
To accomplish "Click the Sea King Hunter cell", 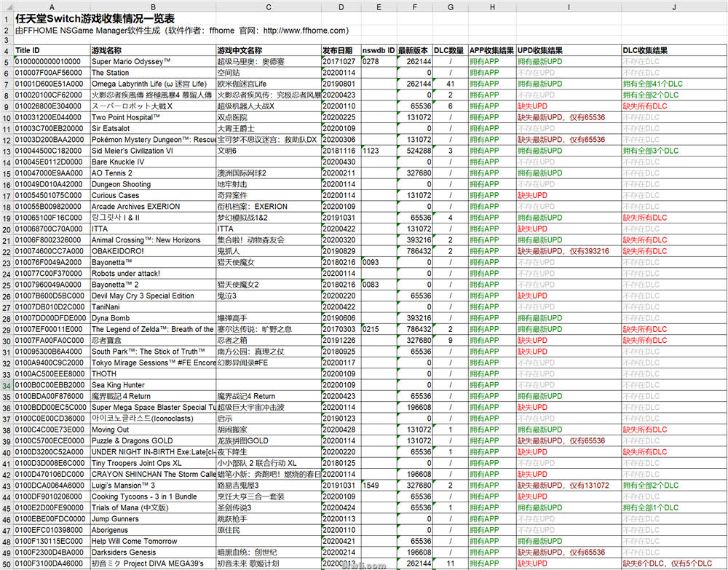I will click(x=153, y=385).
